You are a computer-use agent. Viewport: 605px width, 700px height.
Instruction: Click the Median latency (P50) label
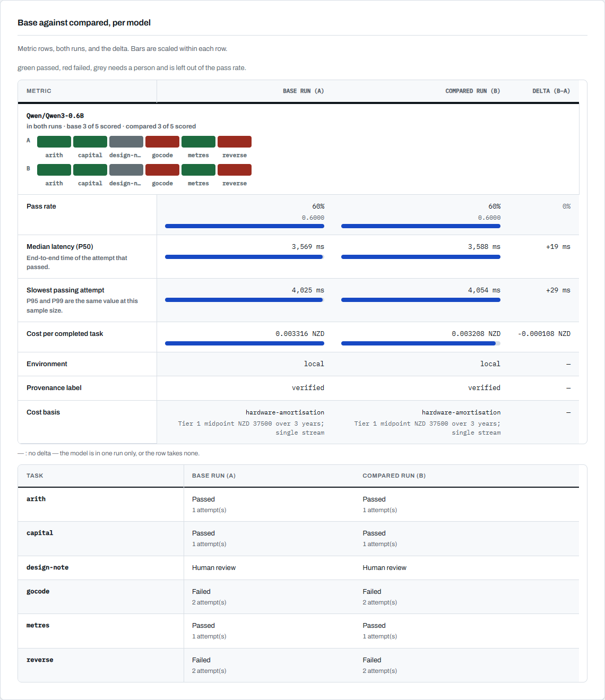point(60,247)
